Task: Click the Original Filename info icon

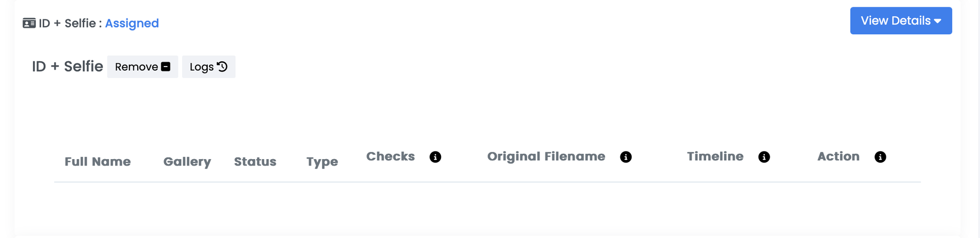Action: tap(626, 157)
